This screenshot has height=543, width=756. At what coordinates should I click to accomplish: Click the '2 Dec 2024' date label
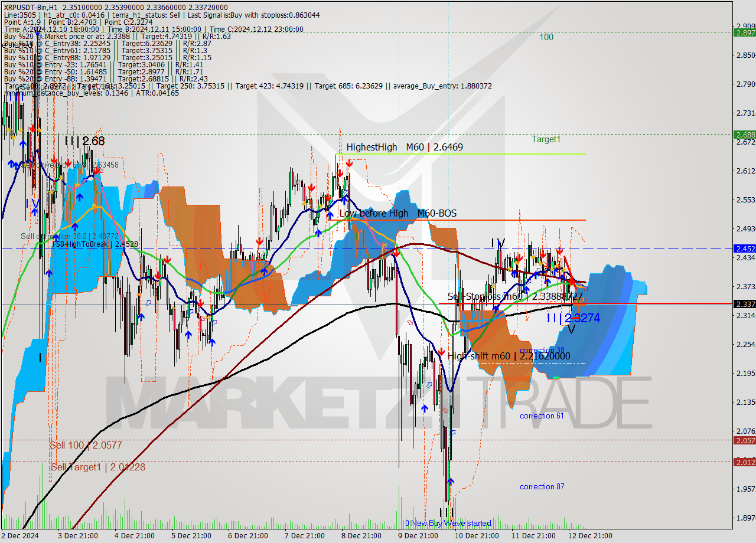21,536
